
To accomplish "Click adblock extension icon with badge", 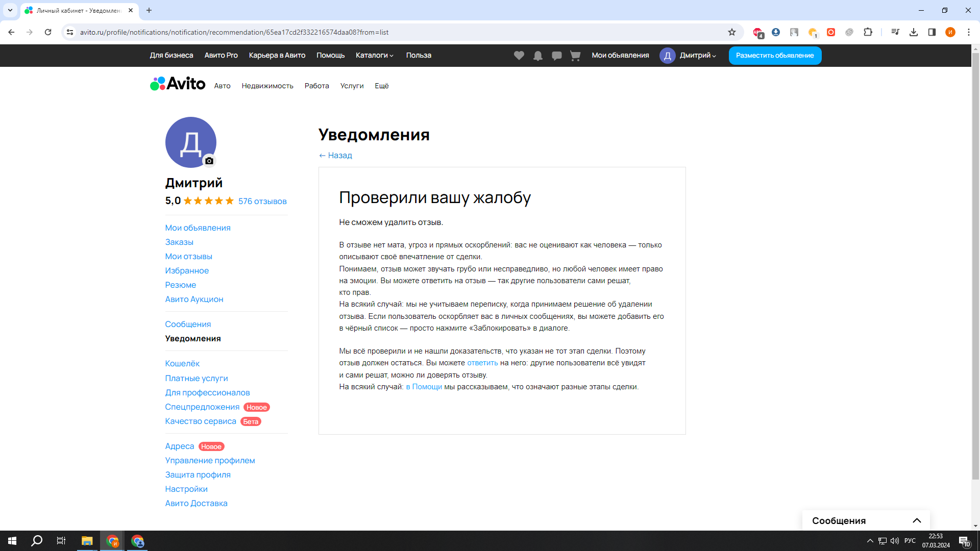I will (758, 33).
